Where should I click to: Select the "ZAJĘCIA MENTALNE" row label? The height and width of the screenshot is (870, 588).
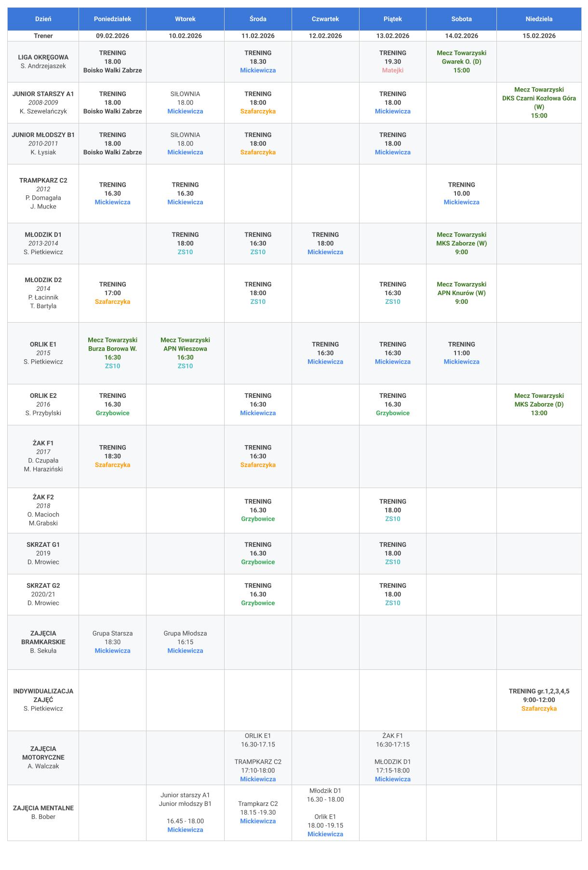(x=43, y=808)
